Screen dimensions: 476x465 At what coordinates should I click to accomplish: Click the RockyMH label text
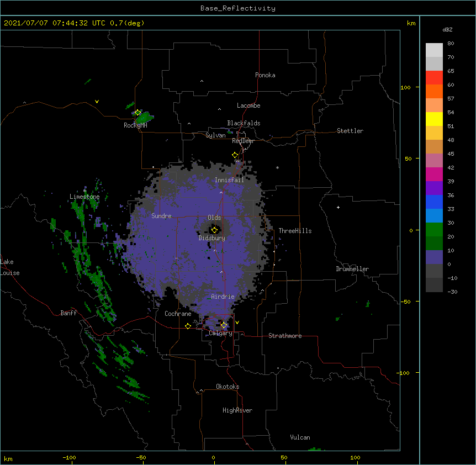click(x=135, y=125)
